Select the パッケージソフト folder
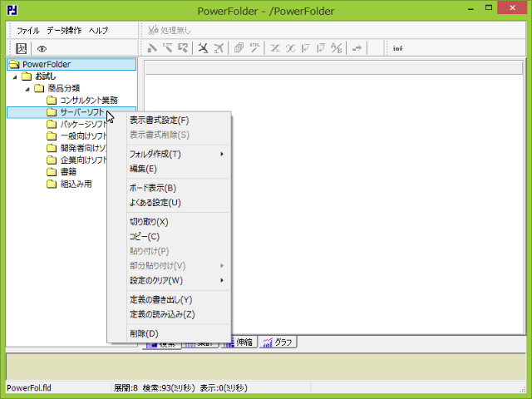Viewport: 532px width, 399px height. (83, 124)
